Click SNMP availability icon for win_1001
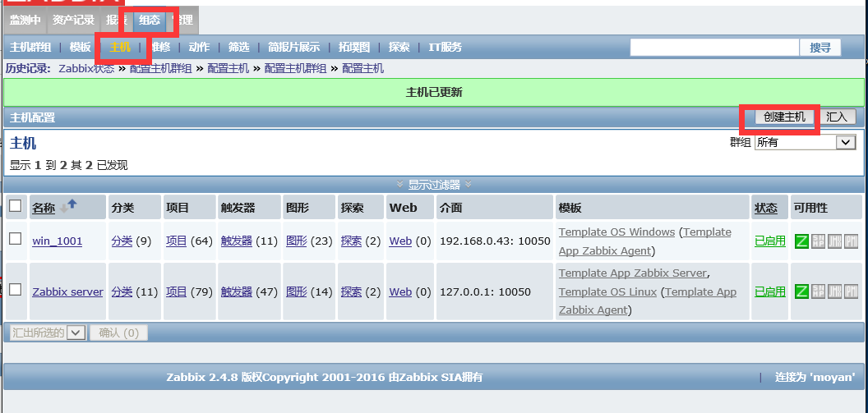The image size is (868, 413). [x=818, y=241]
